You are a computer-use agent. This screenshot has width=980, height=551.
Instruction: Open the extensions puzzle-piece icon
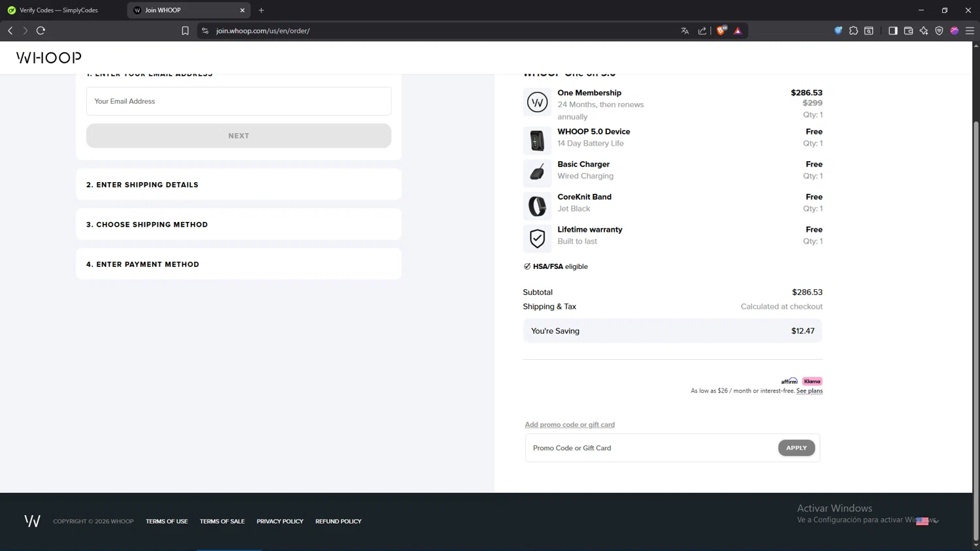click(853, 31)
